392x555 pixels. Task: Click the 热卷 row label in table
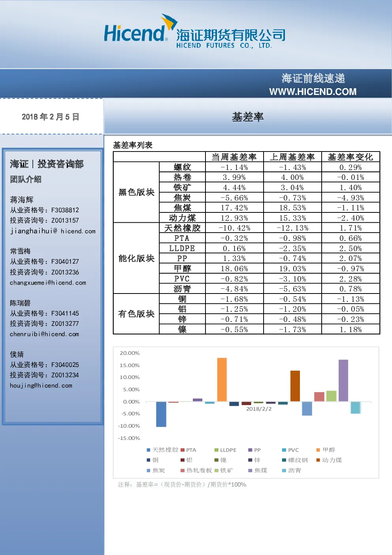point(182,177)
